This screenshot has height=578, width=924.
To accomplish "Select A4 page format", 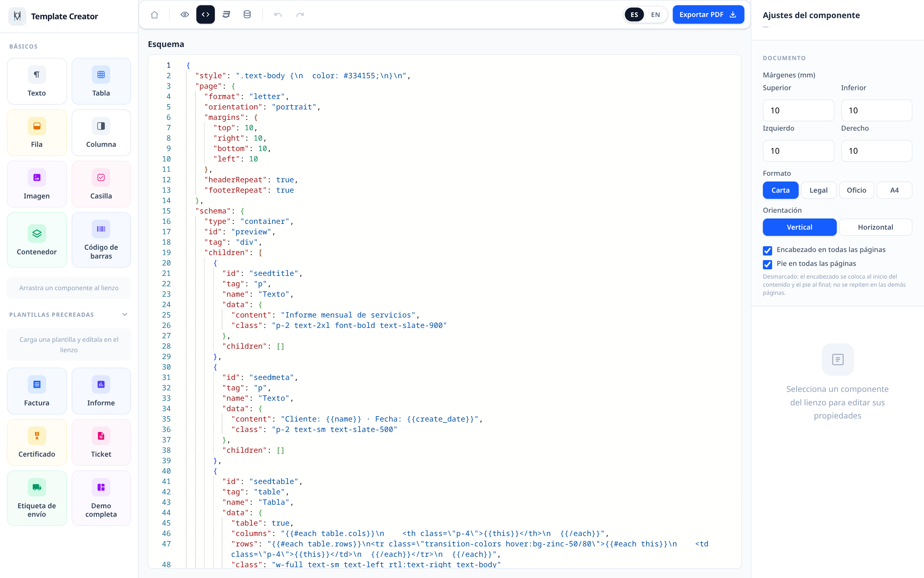I will (x=894, y=190).
